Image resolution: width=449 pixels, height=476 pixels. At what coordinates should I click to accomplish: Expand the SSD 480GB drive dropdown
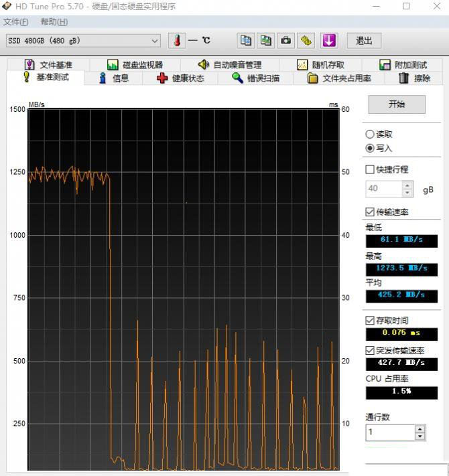[155, 41]
